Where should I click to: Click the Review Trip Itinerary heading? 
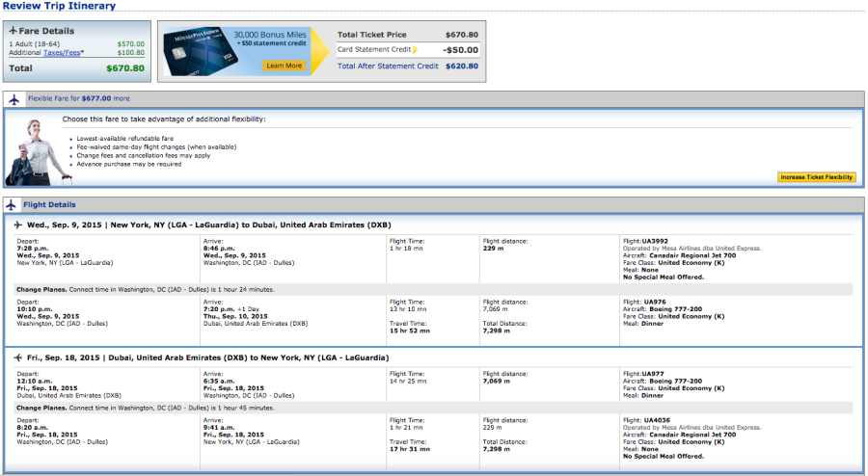tap(59, 6)
